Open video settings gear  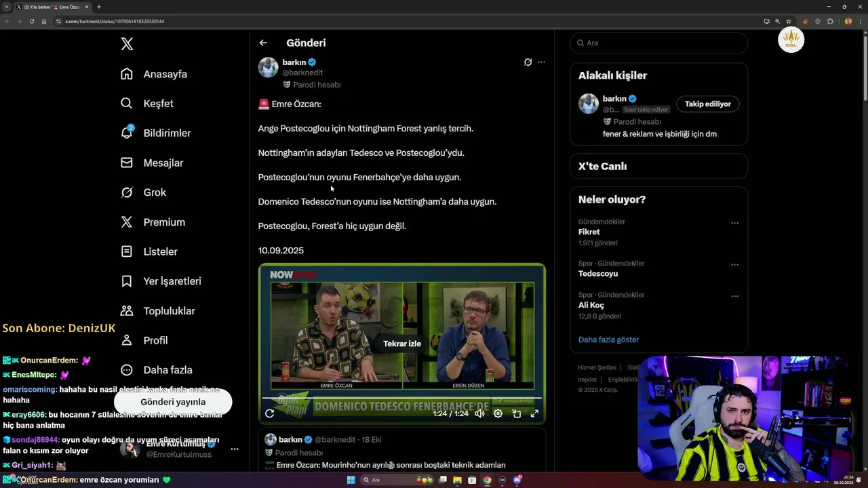pyautogui.click(x=498, y=413)
